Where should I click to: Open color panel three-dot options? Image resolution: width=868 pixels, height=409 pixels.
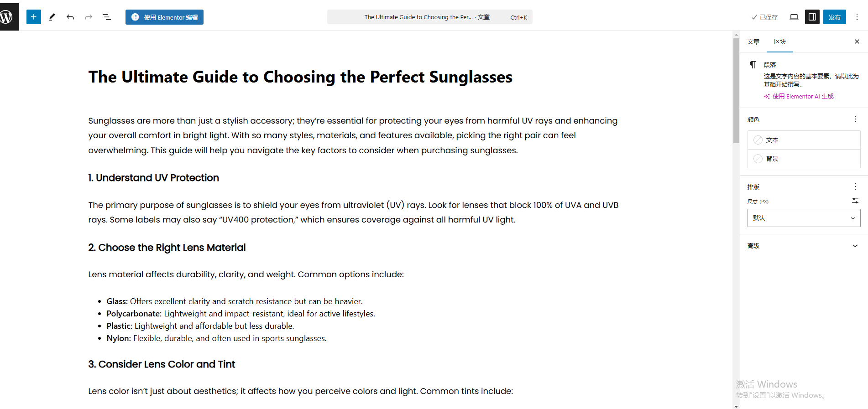(855, 119)
